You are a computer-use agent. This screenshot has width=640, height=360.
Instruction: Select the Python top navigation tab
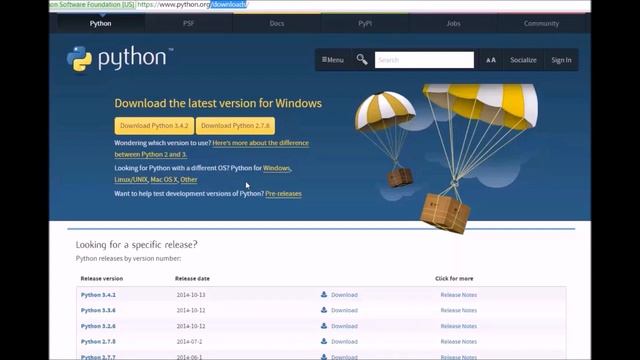click(x=100, y=23)
